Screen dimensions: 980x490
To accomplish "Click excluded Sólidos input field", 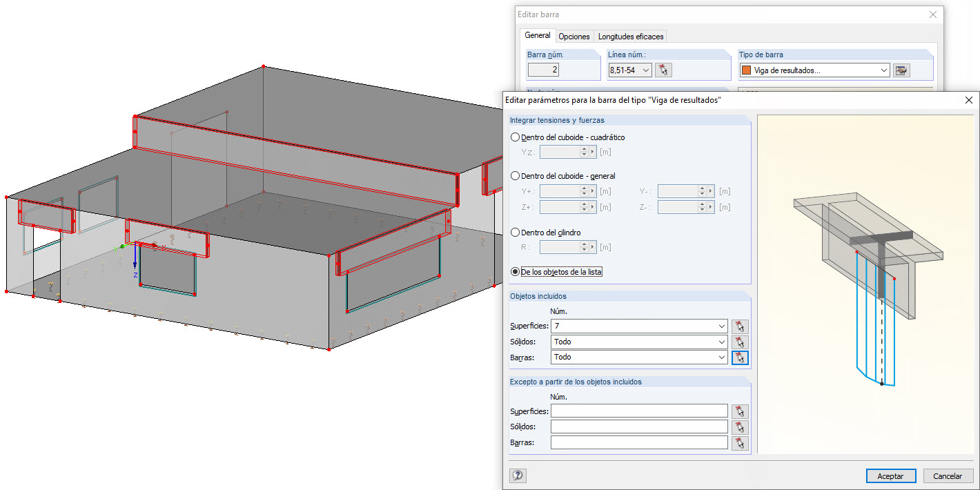I will point(639,427).
